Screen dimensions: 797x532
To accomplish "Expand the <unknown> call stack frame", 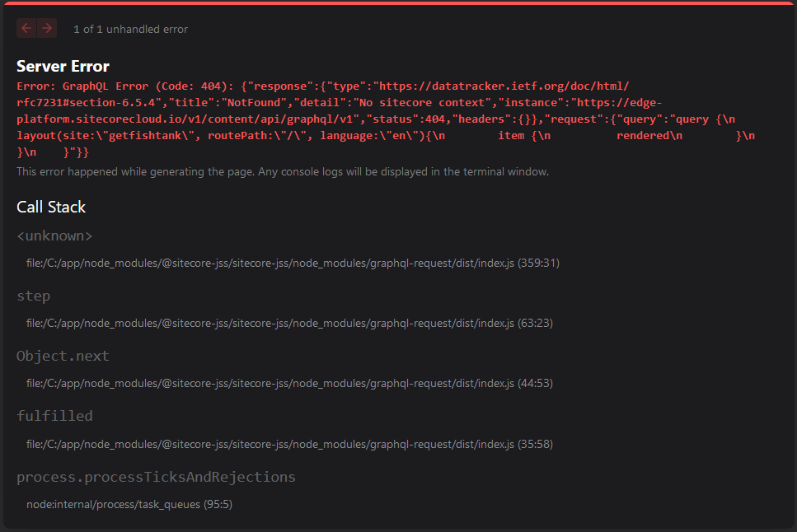I will tap(54, 236).
